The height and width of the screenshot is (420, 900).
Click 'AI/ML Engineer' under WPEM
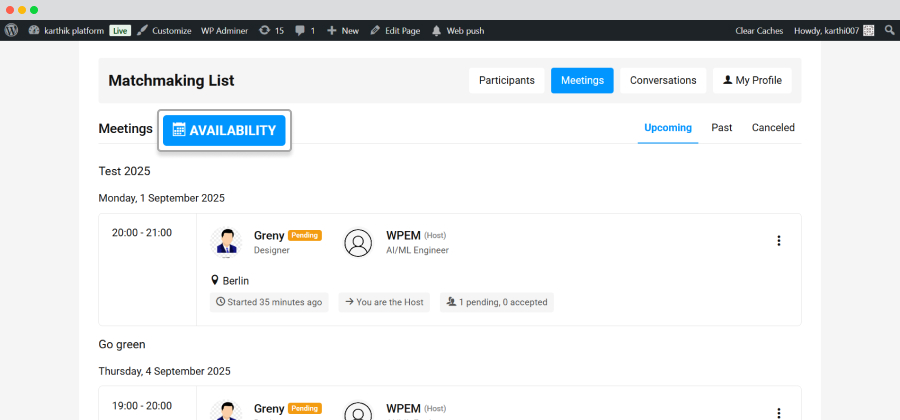point(417,250)
